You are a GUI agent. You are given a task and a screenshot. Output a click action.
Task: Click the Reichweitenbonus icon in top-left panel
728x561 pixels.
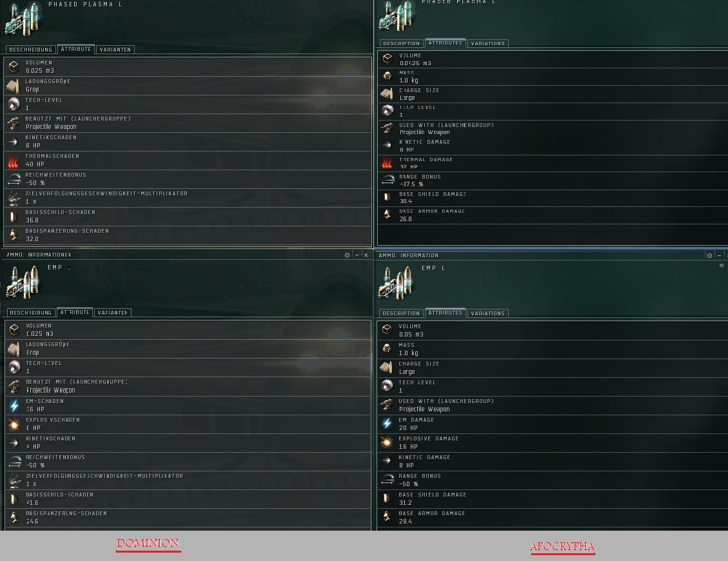(x=14, y=179)
